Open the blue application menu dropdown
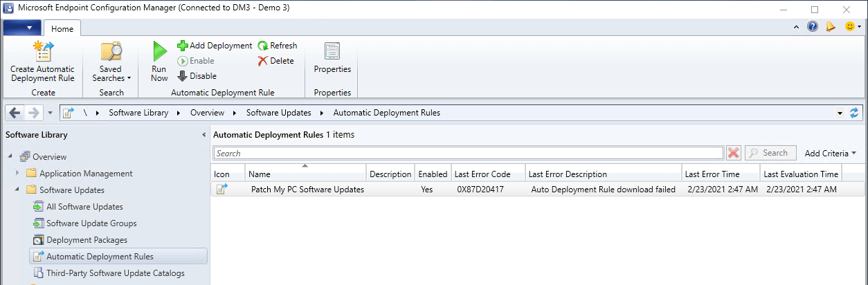Viewport: 868px width, 285px height. (22, 28)
